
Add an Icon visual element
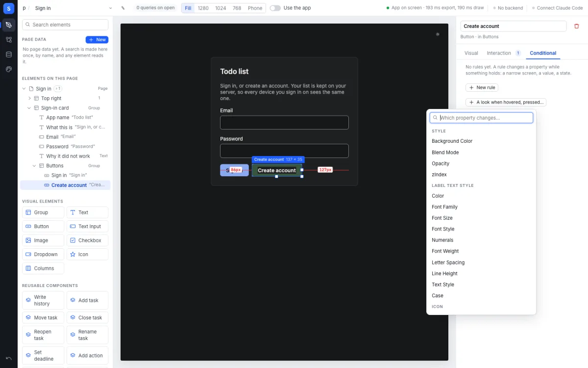(x=87, y=254)
